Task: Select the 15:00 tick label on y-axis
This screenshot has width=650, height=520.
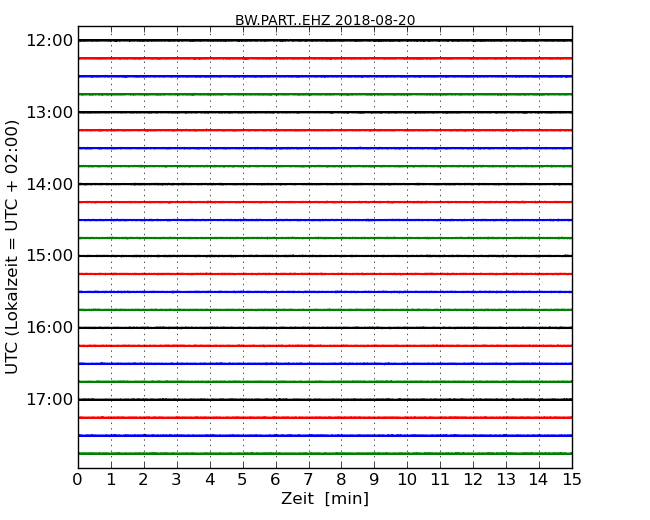Action: pyautogui.click(x=49, y=256)
